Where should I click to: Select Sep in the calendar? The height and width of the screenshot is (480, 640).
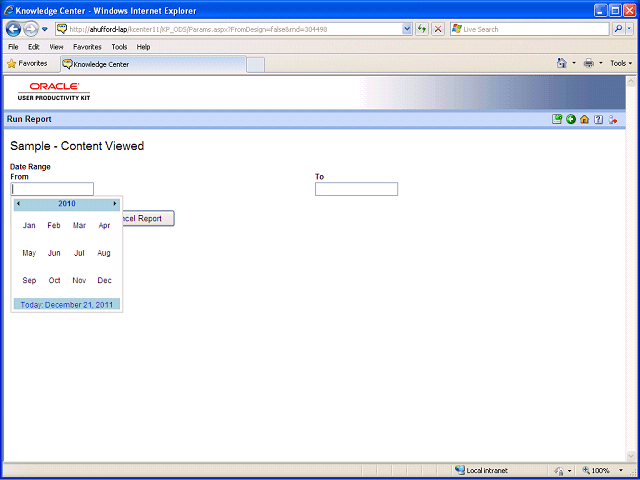click(29, 280)
